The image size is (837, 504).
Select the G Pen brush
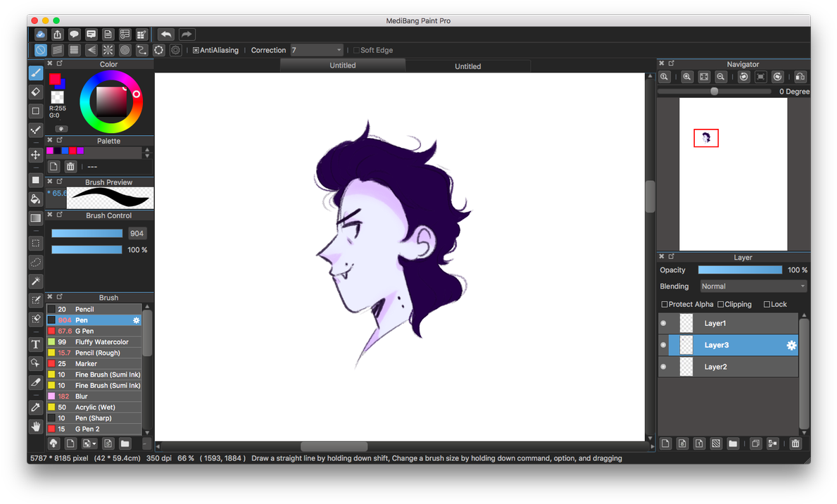(94, 331)
